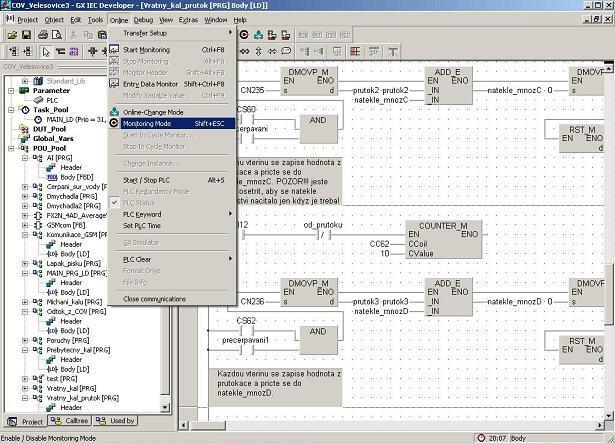Viewport: 615px width, 443px height.
Task: Expand the Standard_Lib tree node
Action: tap(25, 81)
